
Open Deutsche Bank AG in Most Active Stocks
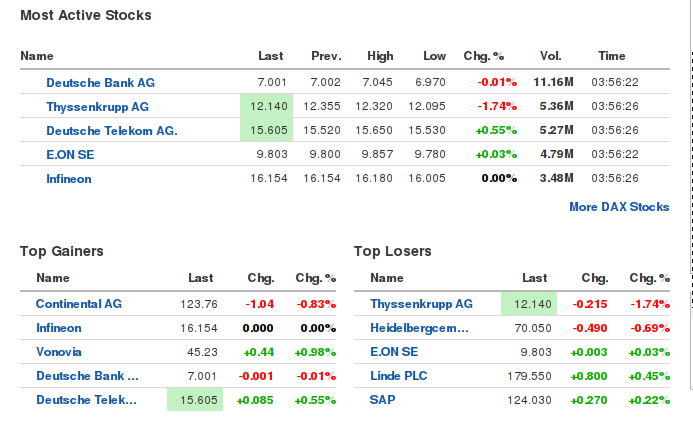pos(100,83)
